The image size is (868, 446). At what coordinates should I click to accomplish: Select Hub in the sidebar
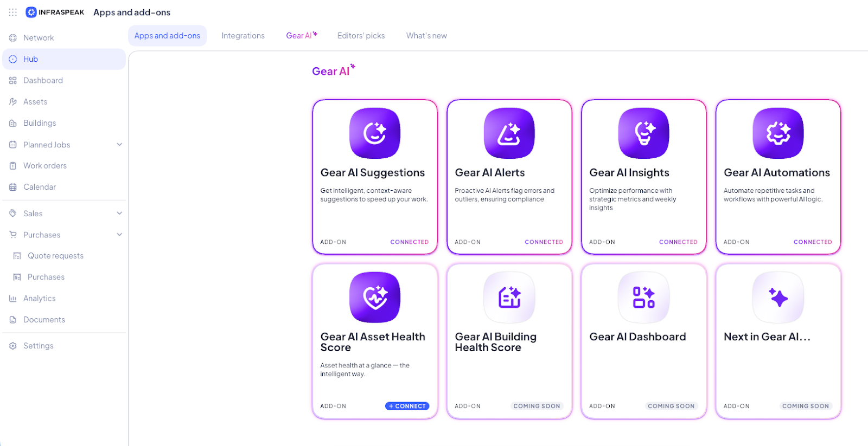pyautogui.click(x=64, y=59)
